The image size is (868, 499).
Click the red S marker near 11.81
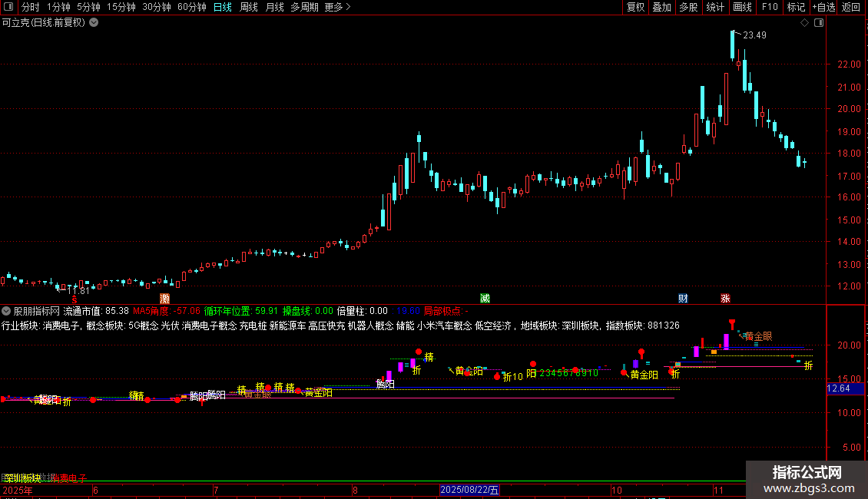[75, 299]
